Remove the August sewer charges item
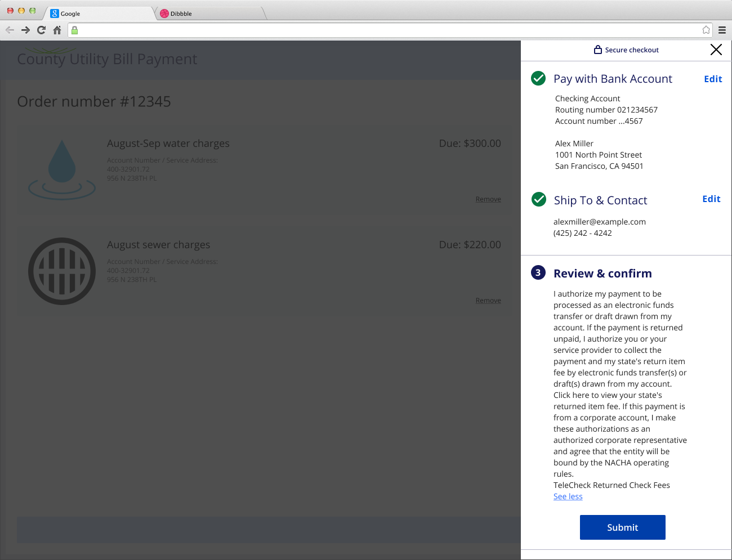The width and height of the screenshot is (732, 560). click(488, 301)
